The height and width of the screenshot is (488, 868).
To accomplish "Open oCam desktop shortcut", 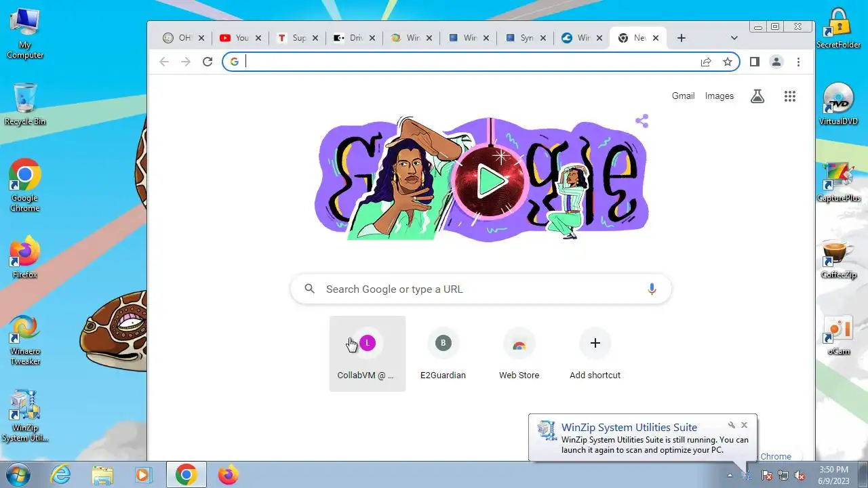I will point(839,335).
